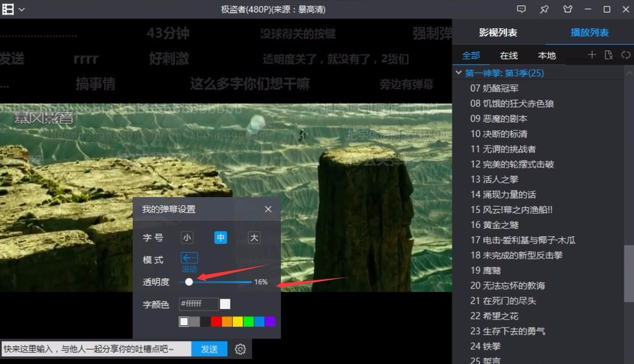Screen dimensions: 634x364
Task: Open danmaku settings gear icon
Action: coord(240,349)
